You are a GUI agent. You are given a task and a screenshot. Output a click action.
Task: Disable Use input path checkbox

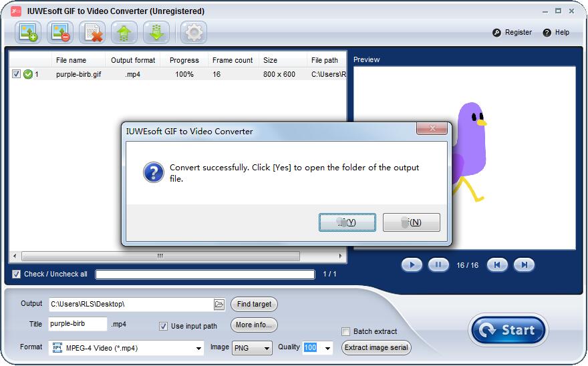(163, 326)
